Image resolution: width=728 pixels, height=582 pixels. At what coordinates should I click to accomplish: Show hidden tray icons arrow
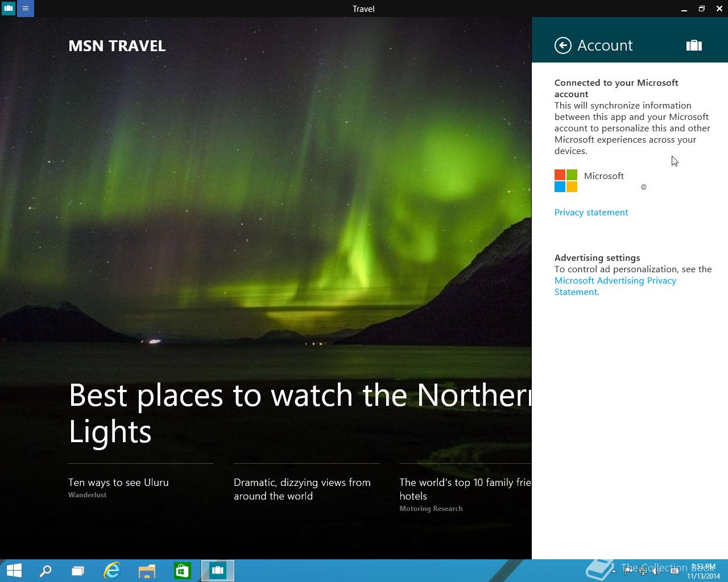613,571
